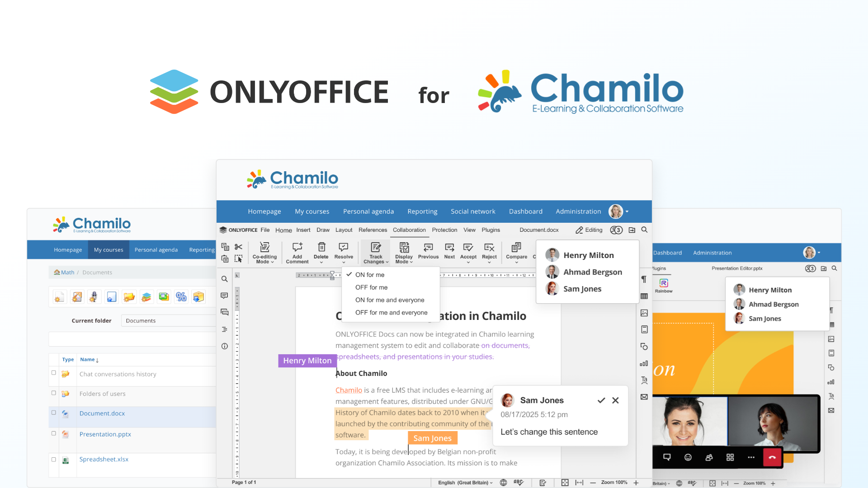
Task: Click the zoom in plus button
Action: point(636,483)
